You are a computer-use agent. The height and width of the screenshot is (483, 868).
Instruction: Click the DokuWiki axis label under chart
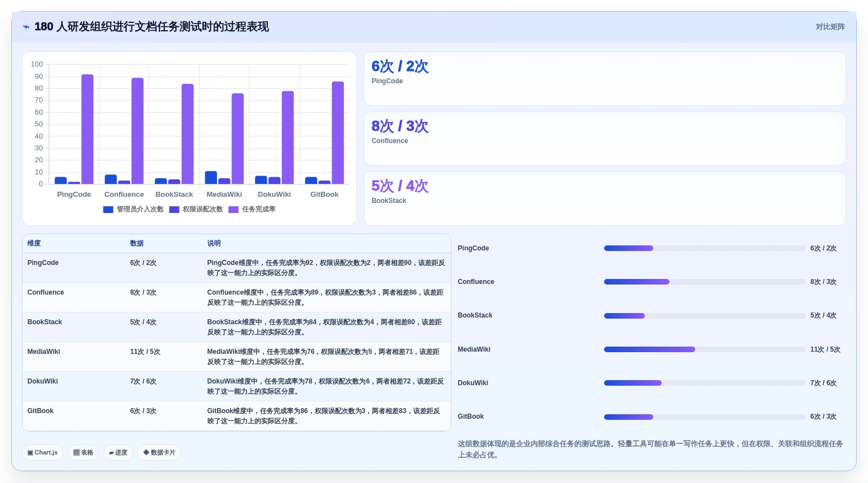[x=274, y=195]
